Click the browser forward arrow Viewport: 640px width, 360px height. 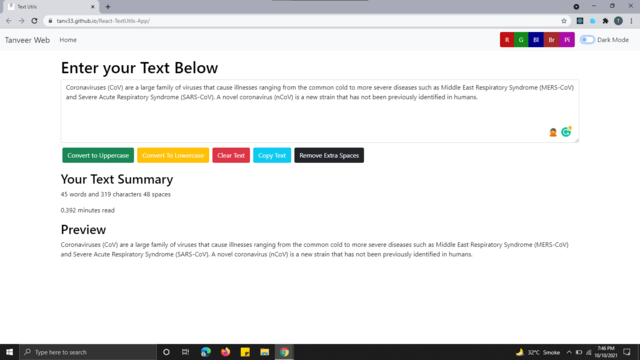(x=21, y=21)
